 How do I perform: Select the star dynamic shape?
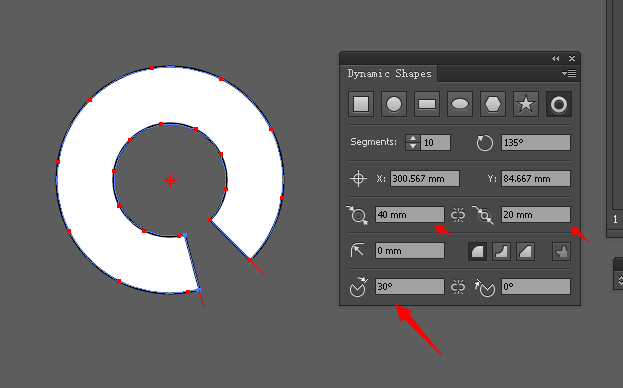click(526, 104)
